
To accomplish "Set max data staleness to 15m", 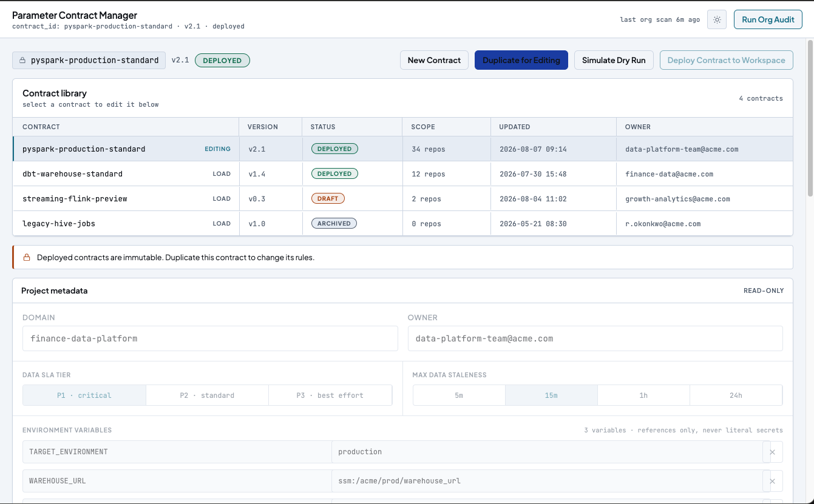I will pyautogui.click(x=551, y=395).
